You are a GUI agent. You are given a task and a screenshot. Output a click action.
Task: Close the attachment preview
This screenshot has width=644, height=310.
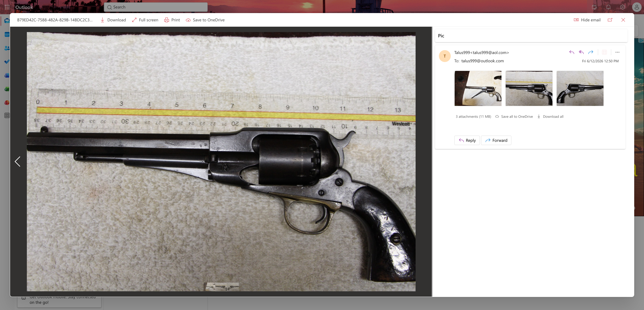[x=623, y=20]
